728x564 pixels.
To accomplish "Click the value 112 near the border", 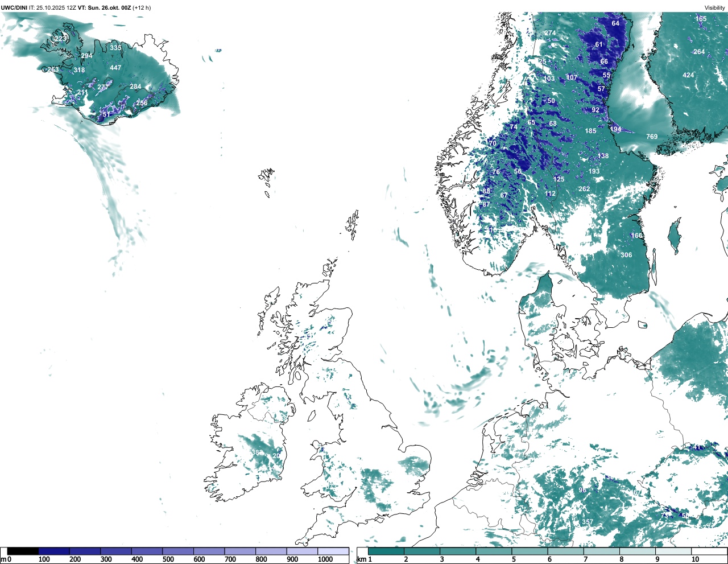I will pos(550,194).
